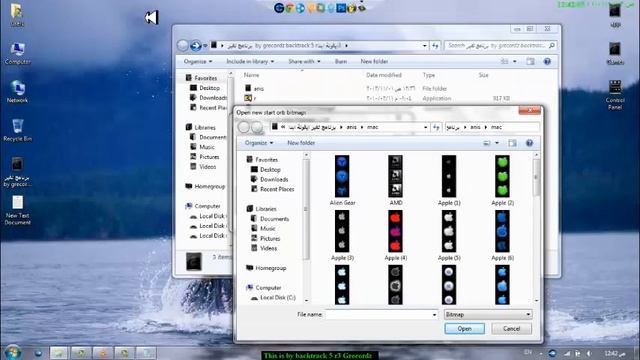The width and height of the screenshot is (640, 360).
Task: Open dialog address bar history dropdown
Action: pyautogui.click(x=426, y=127)
